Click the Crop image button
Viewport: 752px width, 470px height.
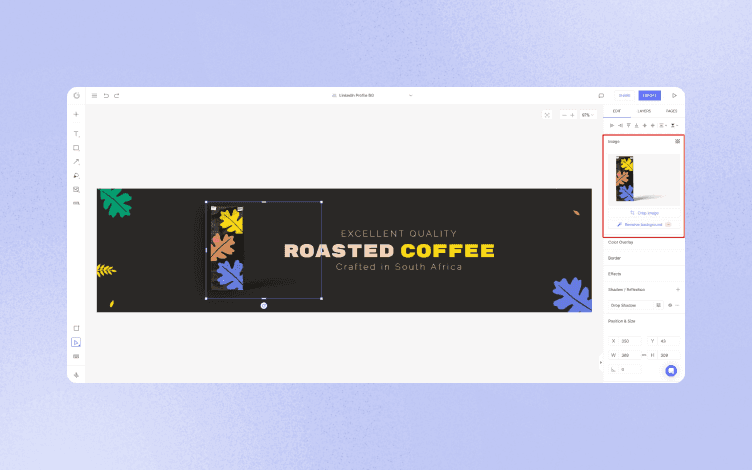[644, 213]
